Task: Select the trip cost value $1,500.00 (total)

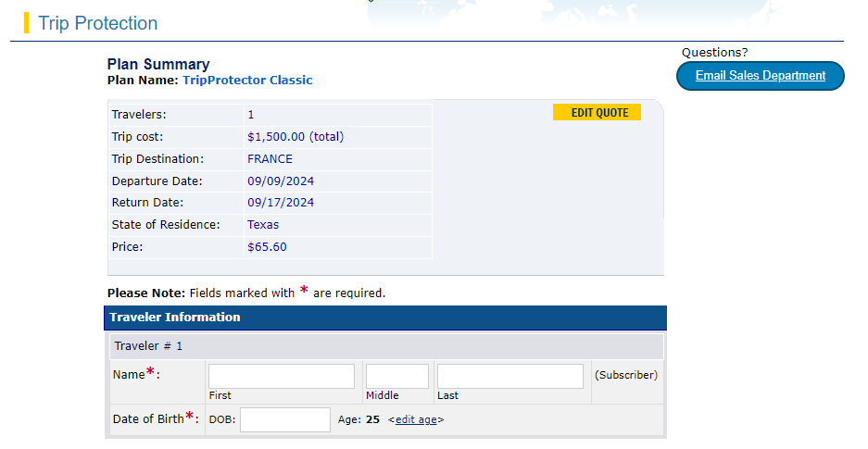Action: click(x=296, y=137)
